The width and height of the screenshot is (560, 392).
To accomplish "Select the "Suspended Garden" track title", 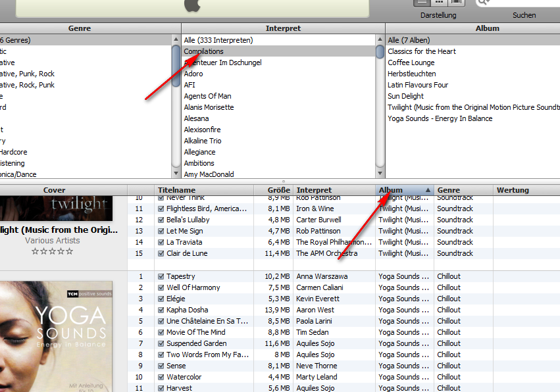I will pos(197,343).
